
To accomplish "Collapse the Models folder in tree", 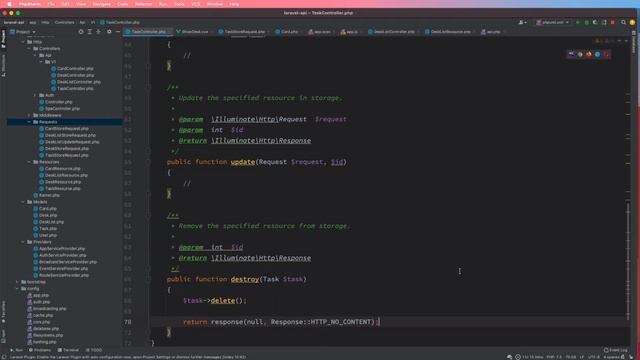I will [x=23, y=202].
